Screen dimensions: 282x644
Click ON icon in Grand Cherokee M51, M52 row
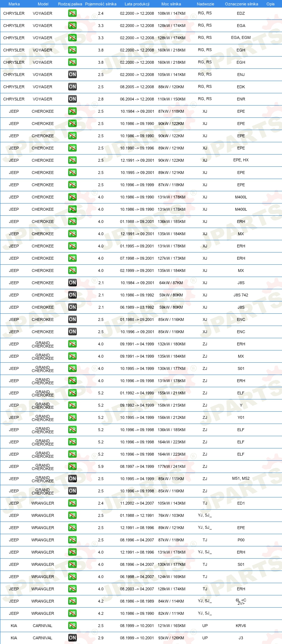tap(72, 479)
